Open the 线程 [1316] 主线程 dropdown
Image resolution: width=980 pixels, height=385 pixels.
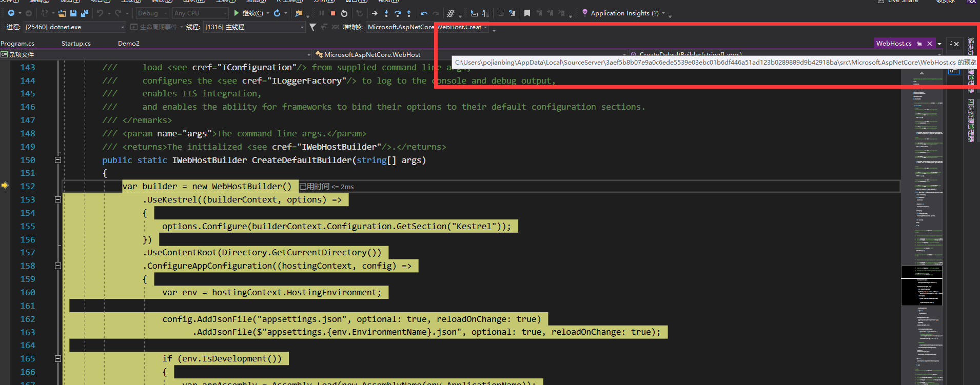tap(254, 27)
